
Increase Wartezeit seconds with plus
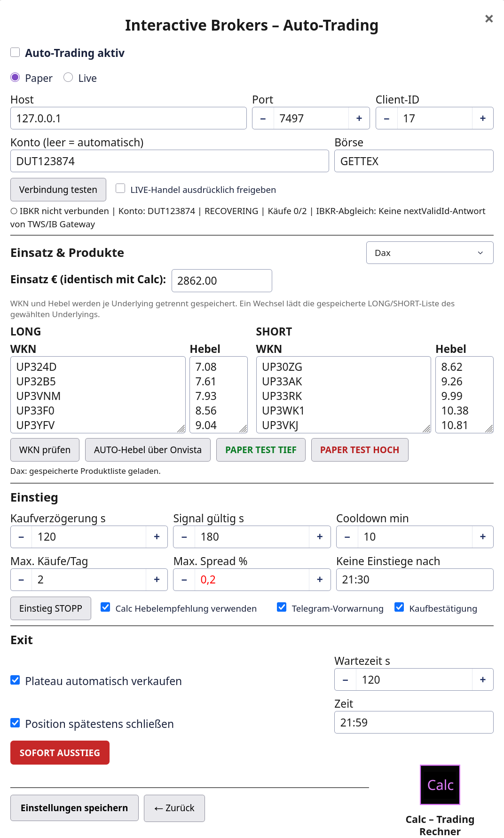point(483,679)
